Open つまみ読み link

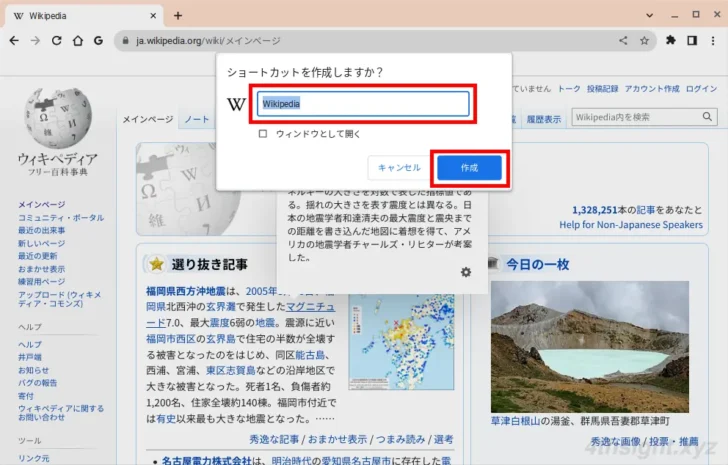tap(400, 439)
